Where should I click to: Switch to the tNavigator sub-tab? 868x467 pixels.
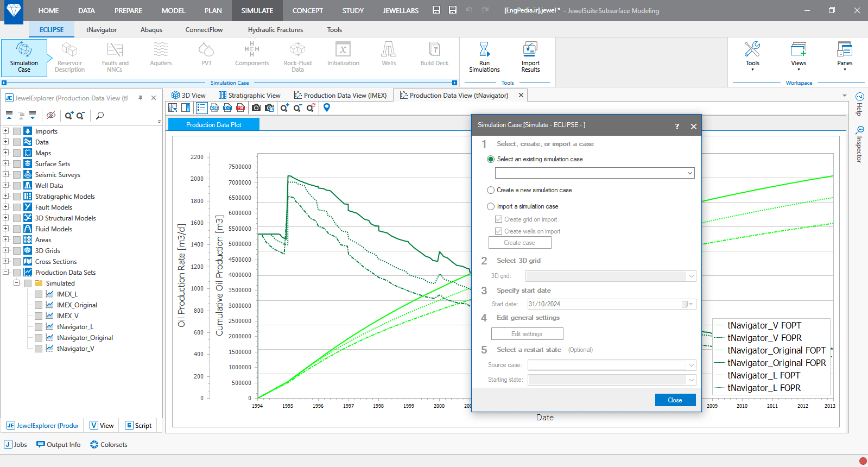click(x=102, y=30)
